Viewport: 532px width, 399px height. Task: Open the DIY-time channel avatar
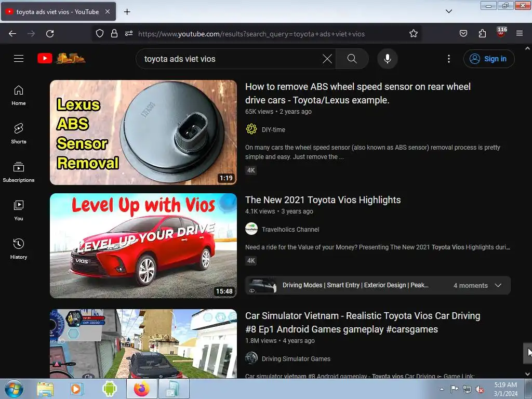251,129
